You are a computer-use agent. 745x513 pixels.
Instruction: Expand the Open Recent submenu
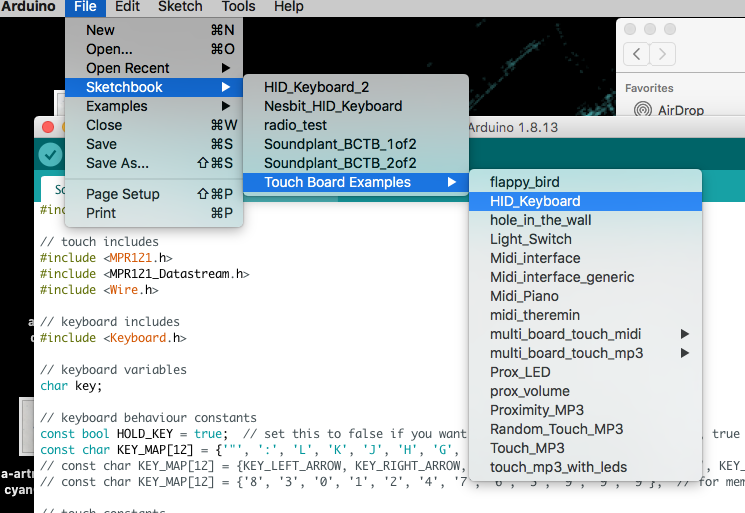154,68
